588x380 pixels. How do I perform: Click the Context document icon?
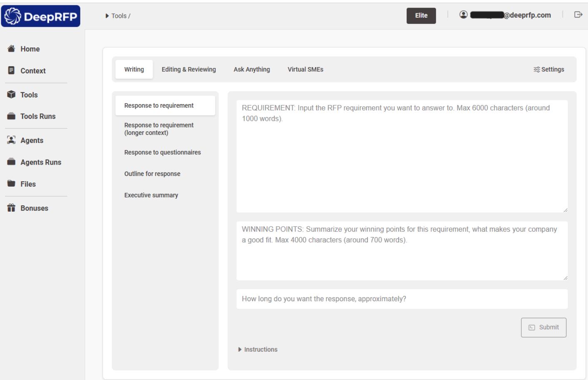click(x=11, y=70)
